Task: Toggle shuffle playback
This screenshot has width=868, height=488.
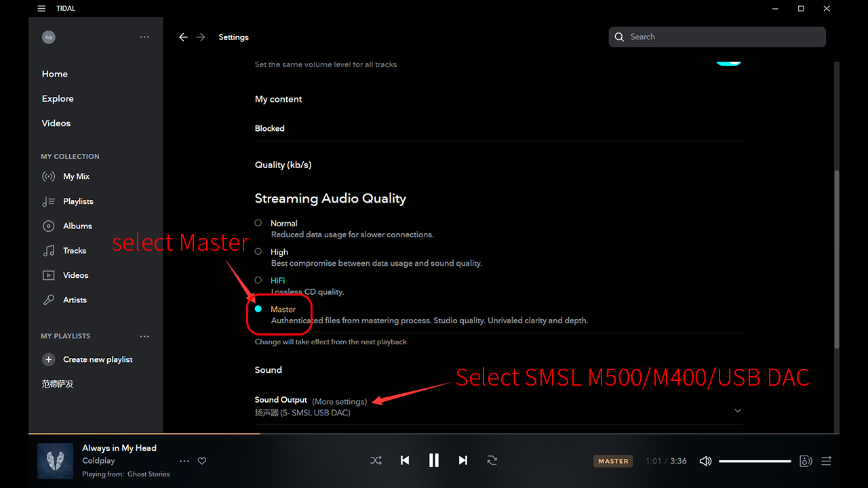Action: click(376, 461)
